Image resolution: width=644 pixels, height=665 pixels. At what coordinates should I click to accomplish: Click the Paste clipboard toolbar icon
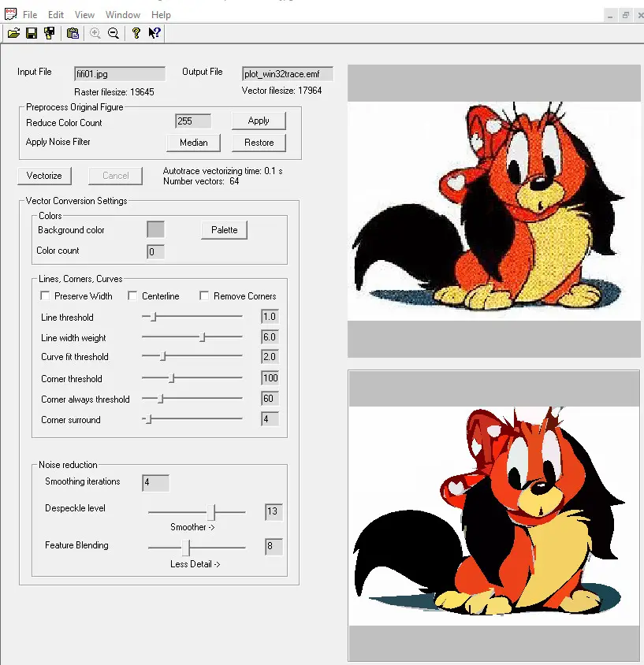point(73,33)
